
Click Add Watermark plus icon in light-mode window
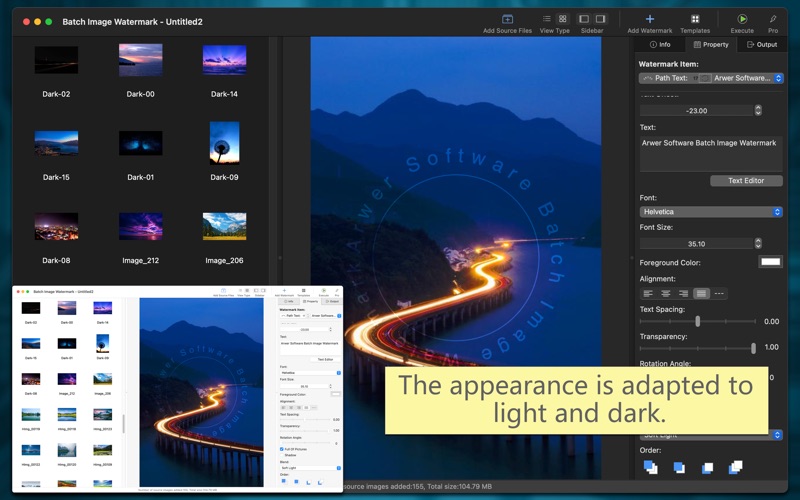(x=284, y=290)
